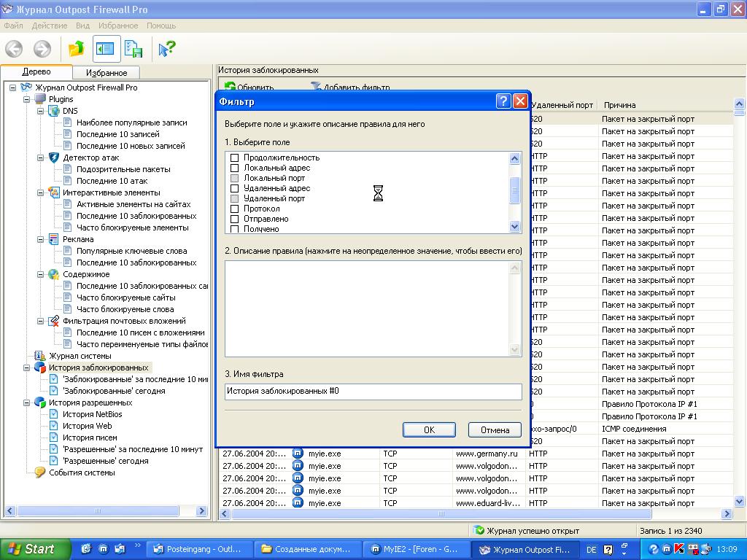This screenshot has height=560, width=747.
Task: Click the История заблокированных red icon
Action: coord(41,367)
